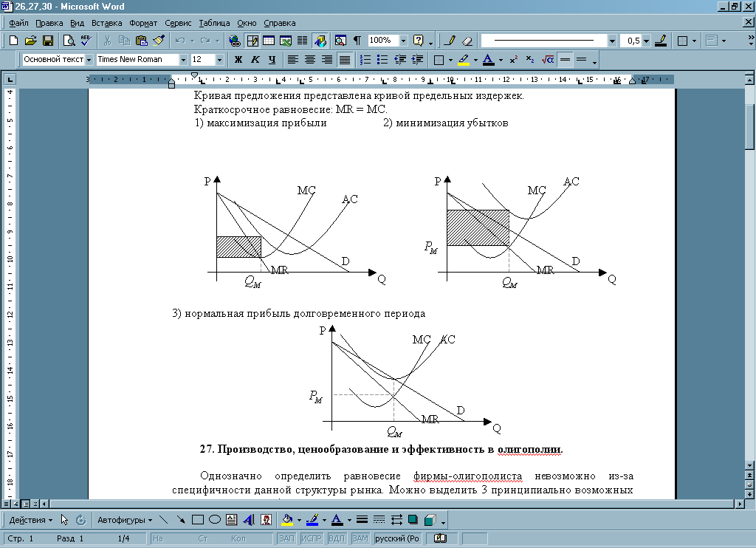Screen dimensions: 756x548
Task: Expand the line style dropdown
Action: (612, 41)
